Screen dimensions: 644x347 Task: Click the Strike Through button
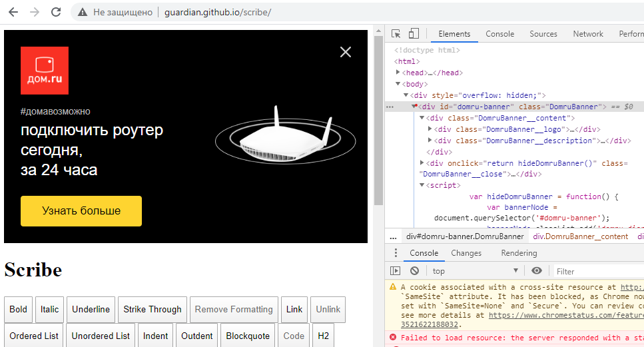(153, 310)
